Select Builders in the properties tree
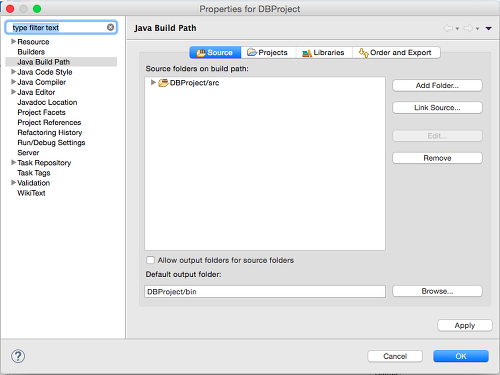The image size is (500, 375). [31, 52]
